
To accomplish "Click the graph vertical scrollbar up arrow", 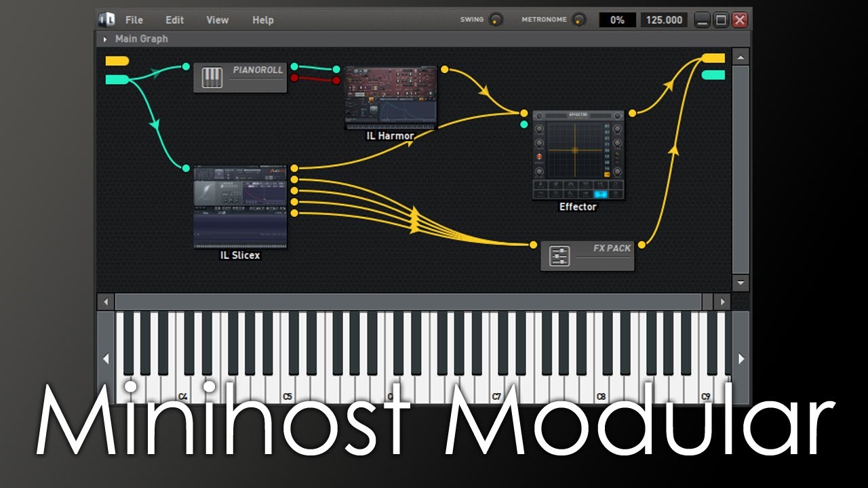I will coord(741,58).
